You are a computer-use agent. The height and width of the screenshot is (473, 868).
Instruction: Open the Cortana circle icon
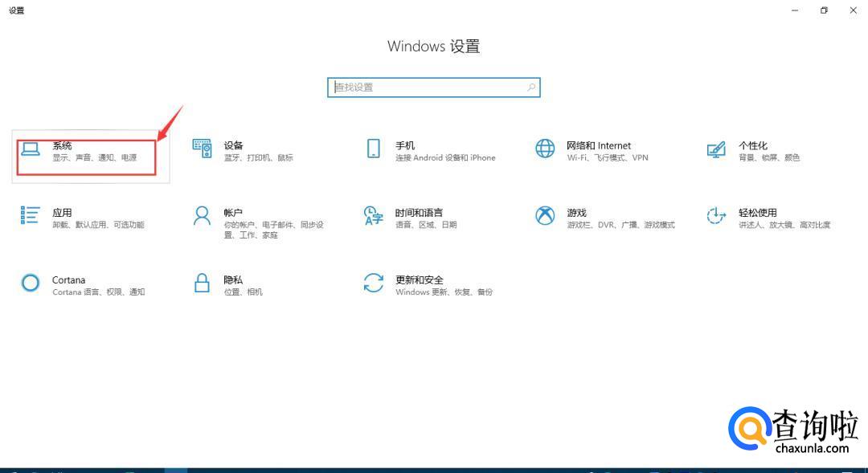pyautogui.click(x=31, y=283)
